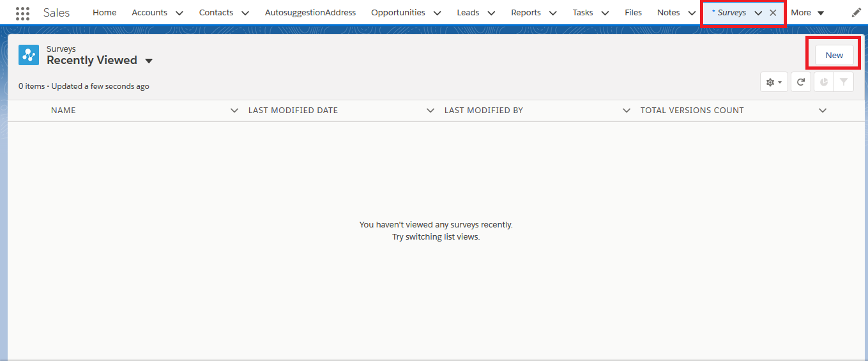Click the Surveys object icon
The image size is (868, 361).
(29, 55)
